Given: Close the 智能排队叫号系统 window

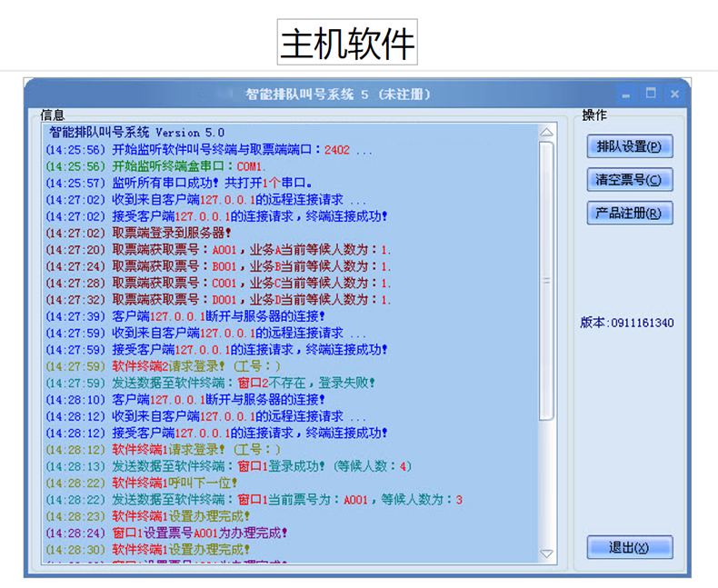Looking at the screenshot, I should (x=674, y=94).
